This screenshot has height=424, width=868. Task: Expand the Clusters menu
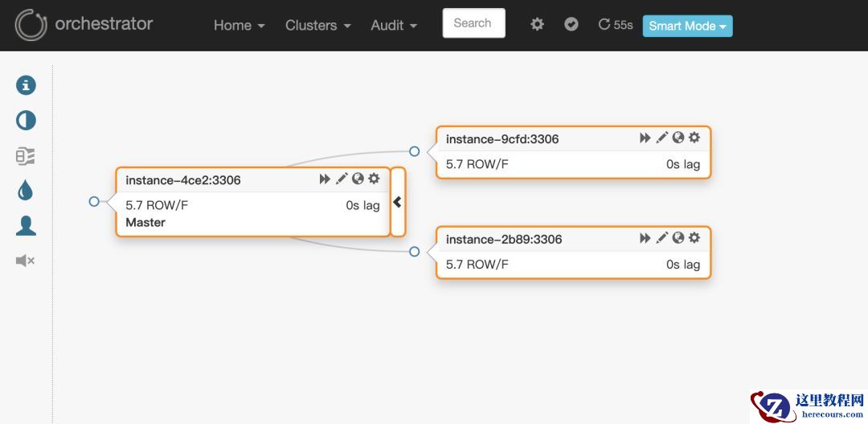tap(317, 26)
